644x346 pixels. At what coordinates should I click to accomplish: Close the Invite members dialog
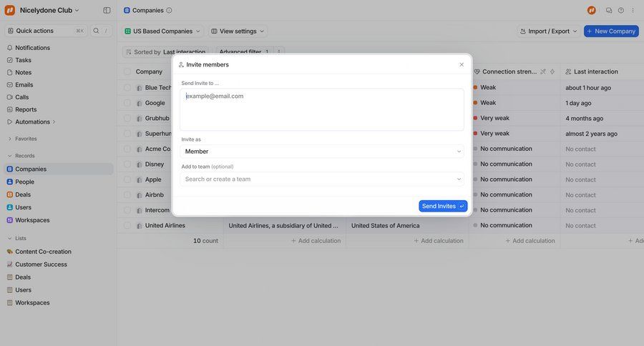(x=462, y=64)
